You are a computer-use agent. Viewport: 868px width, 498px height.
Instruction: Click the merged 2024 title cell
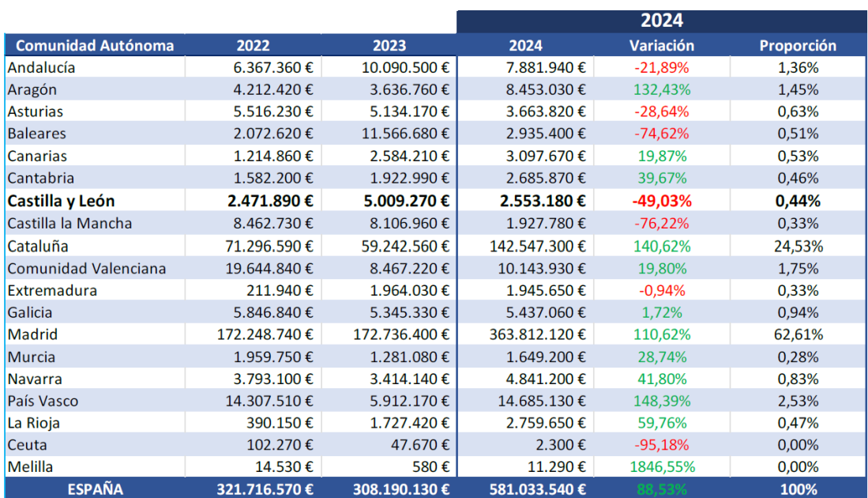661,21
